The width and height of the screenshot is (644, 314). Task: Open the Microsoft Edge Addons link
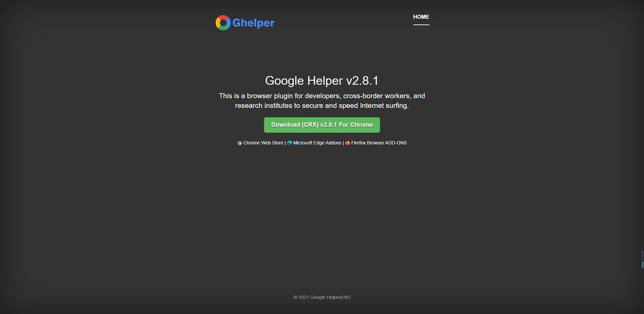coord(317,143)
